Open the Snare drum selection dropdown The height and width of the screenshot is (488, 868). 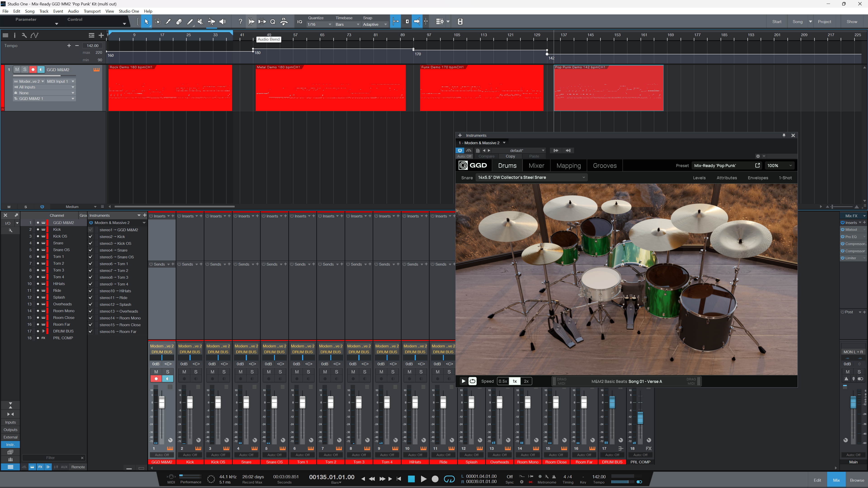(531, 177)
